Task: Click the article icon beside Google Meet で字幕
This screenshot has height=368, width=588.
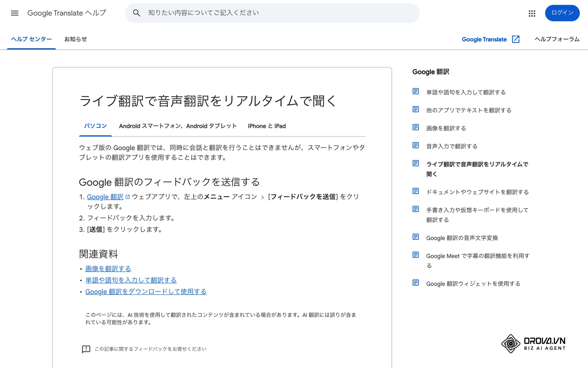Action: (x=416, y=255)
